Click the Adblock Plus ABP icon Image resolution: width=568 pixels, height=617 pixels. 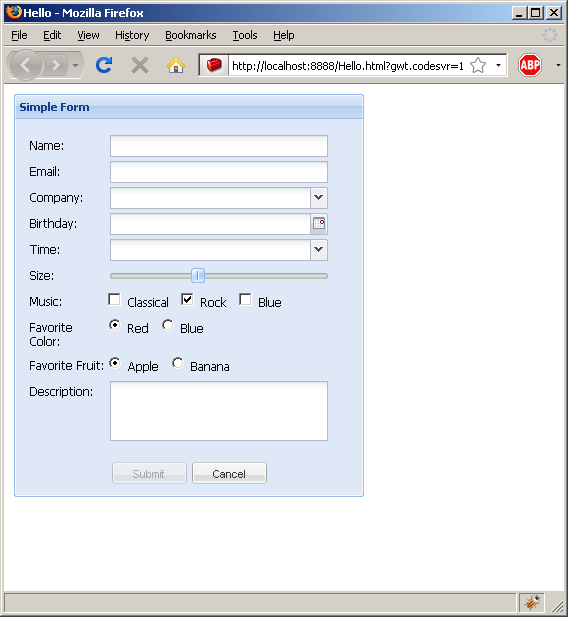(530, 65)
